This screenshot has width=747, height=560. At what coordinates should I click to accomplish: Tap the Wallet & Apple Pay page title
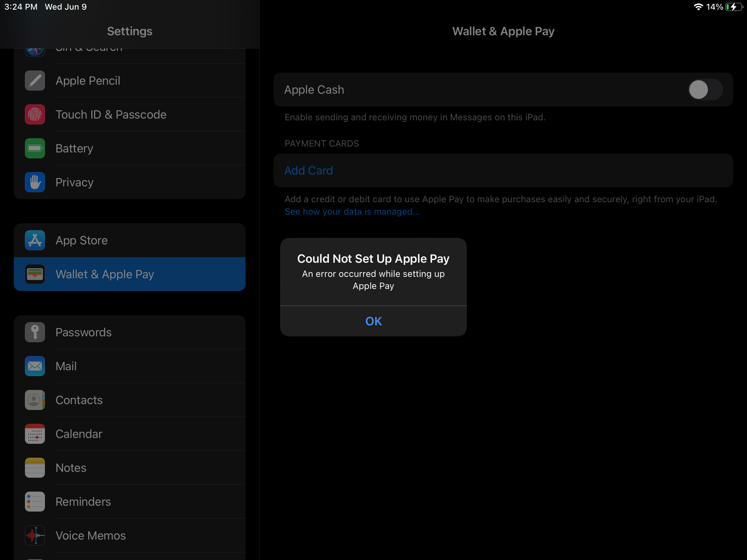tap(503, 31)
